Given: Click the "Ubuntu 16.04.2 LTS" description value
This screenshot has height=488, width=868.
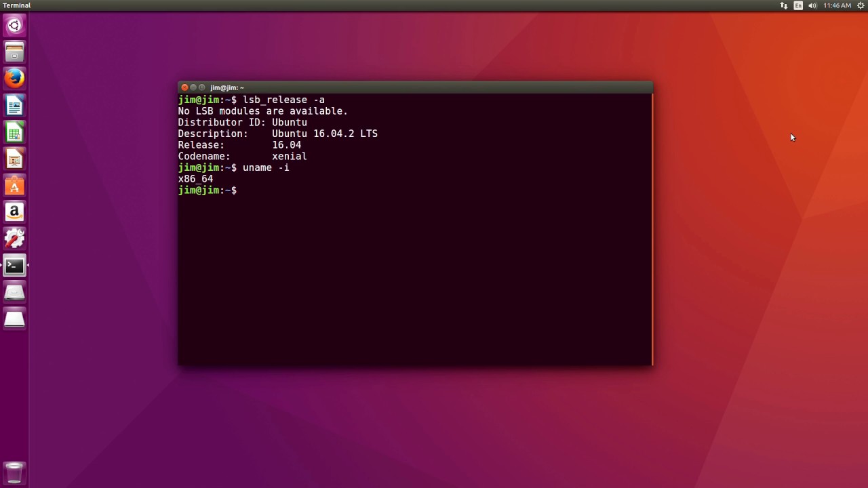Looking at the screenshot, I should [325, 134].
